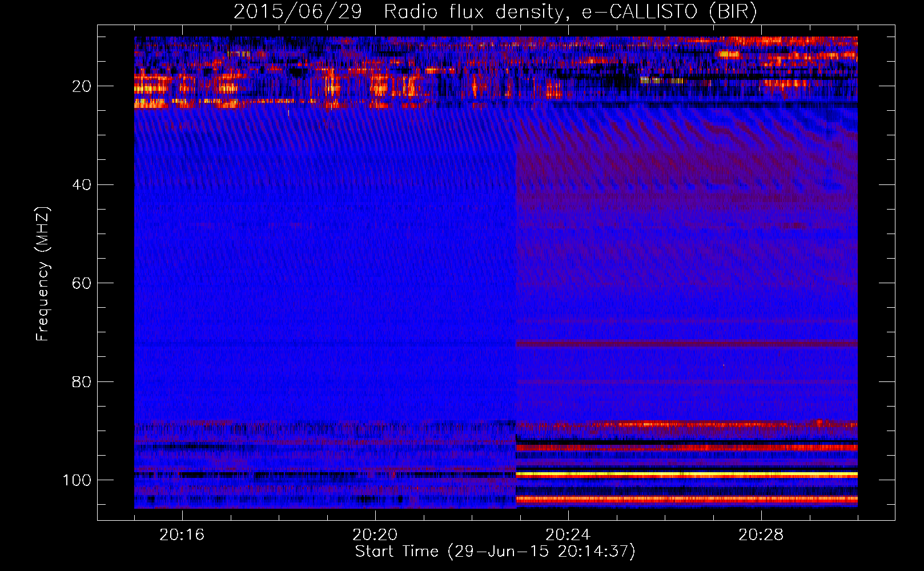The height and width of the screenshot is (571, 924).
Task: Click the 20:24 time tick label
Action: [568, 535]
